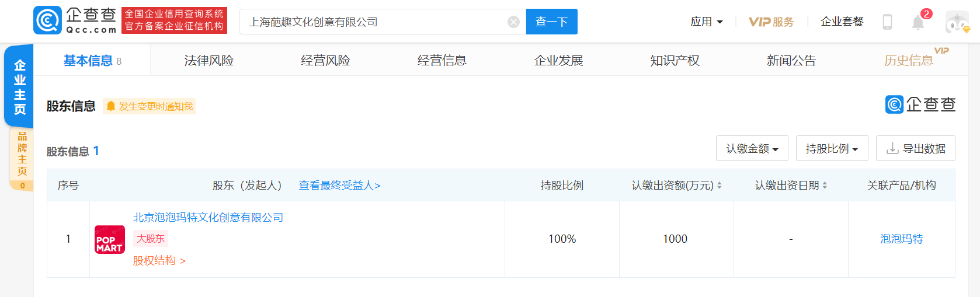Open the 股权结构 link
This screenshot has width=980, height=297.
(x=159, y=261)
